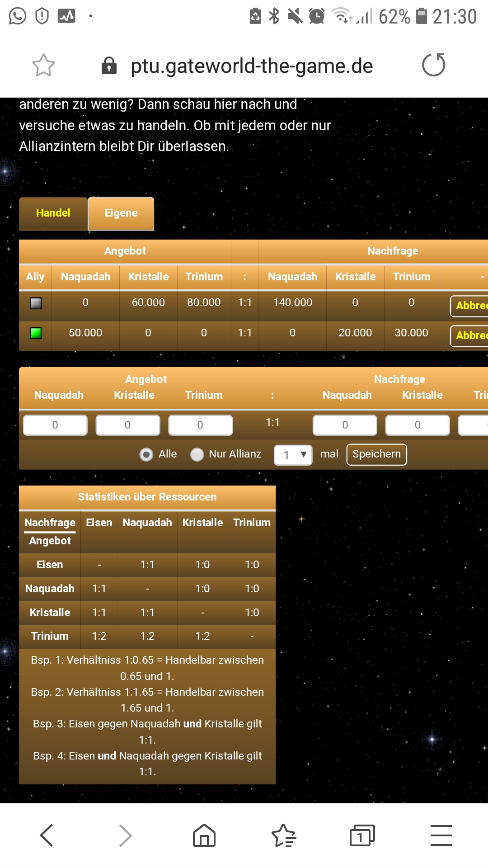Open the tab switcher showing 1 tab

[x=362, y=835]
